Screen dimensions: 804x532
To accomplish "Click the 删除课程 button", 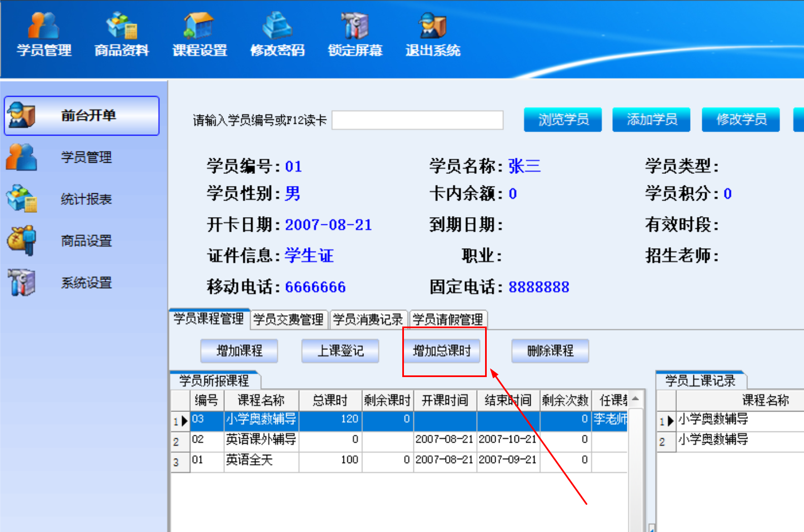I will (x=550, y=351).
